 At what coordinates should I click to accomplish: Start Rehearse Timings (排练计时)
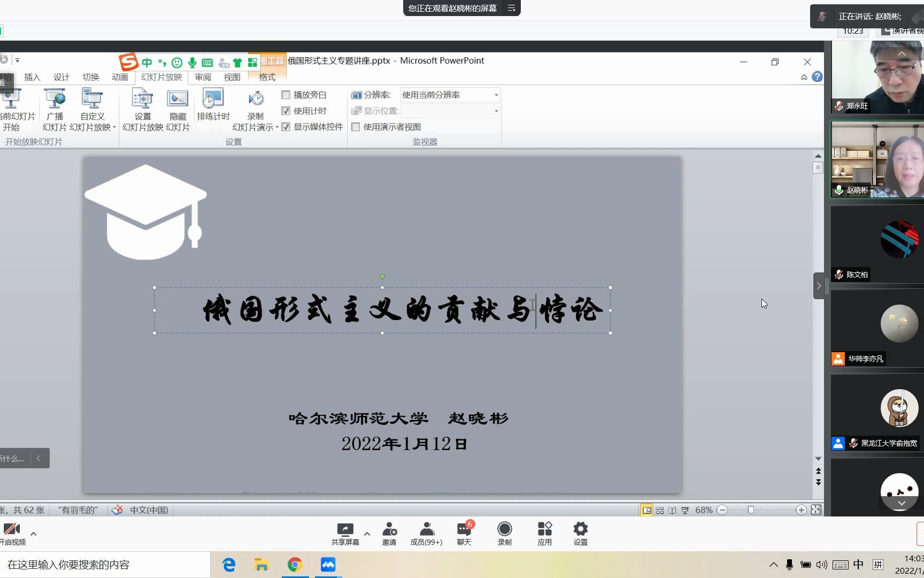pos(213,105)
